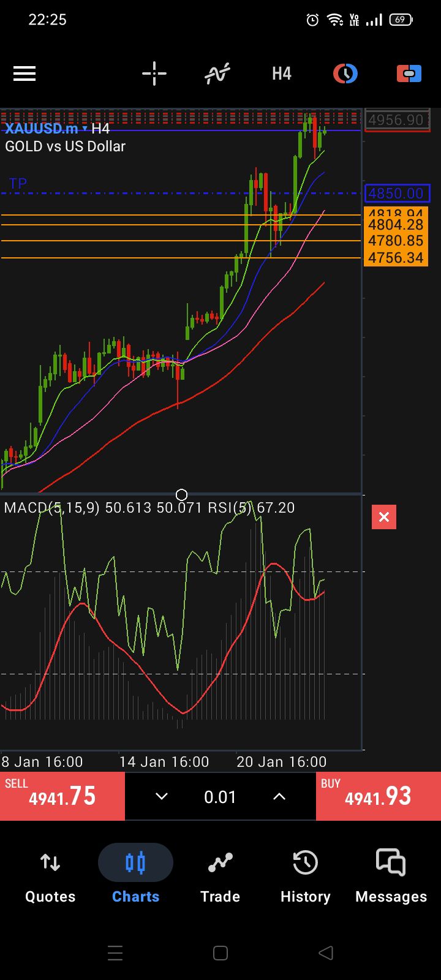
Task: Open the hamburger main menu
Action: coord(24,74)
